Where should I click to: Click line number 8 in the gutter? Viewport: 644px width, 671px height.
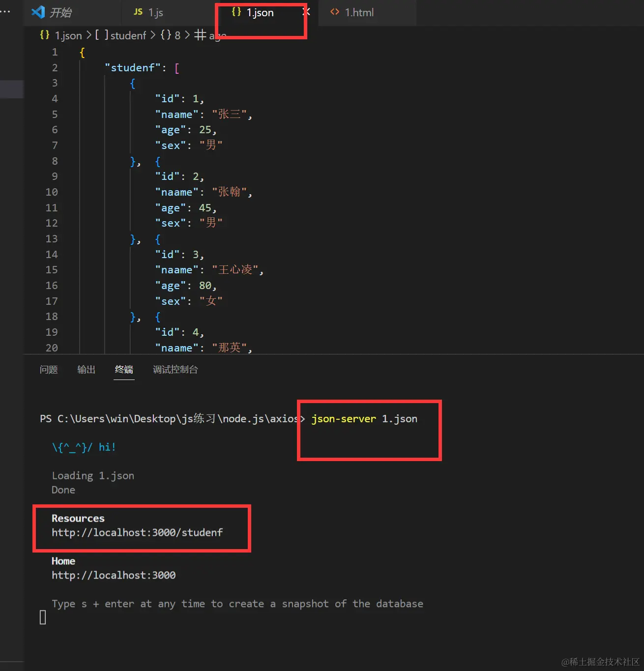click(55, 161)
